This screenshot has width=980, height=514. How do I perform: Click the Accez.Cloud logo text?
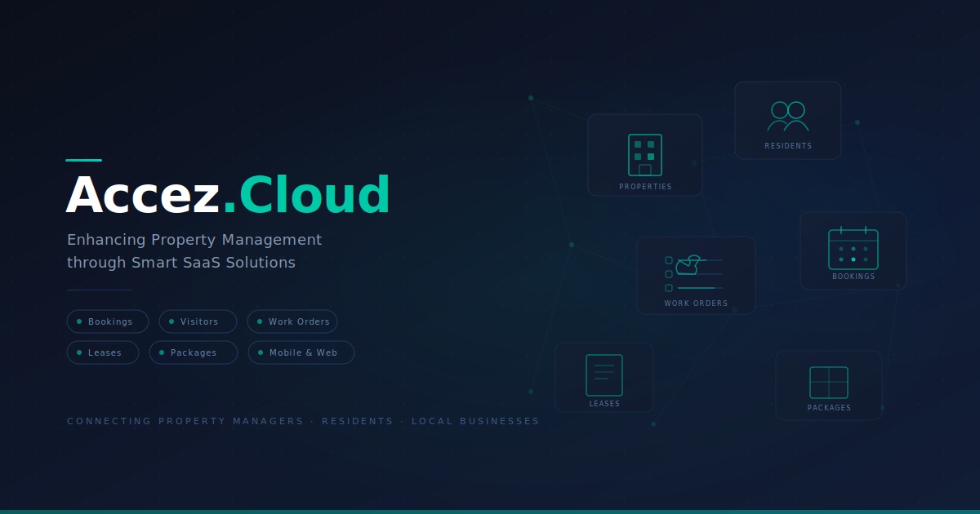(229, 194)
